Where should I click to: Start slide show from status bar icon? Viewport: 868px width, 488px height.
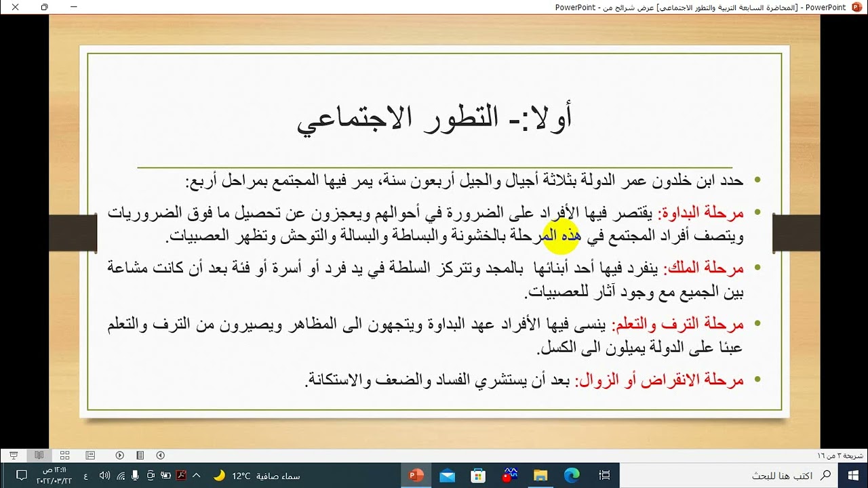14,455
